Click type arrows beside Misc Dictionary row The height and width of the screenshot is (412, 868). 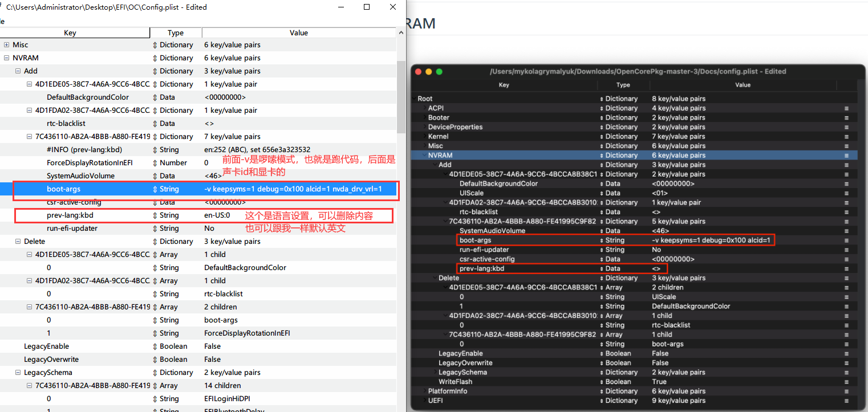click(x=155, y=45)
